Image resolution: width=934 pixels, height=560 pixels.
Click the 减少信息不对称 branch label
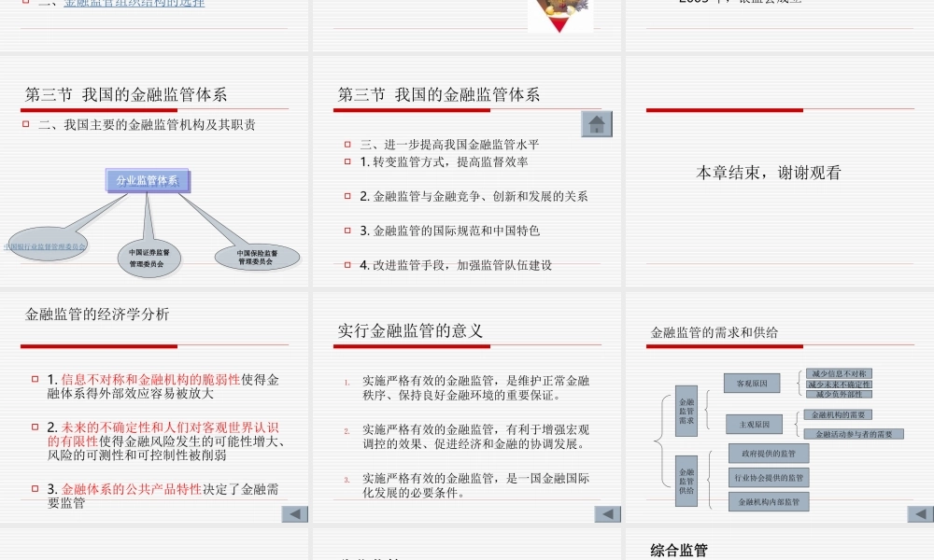point(839,373)
